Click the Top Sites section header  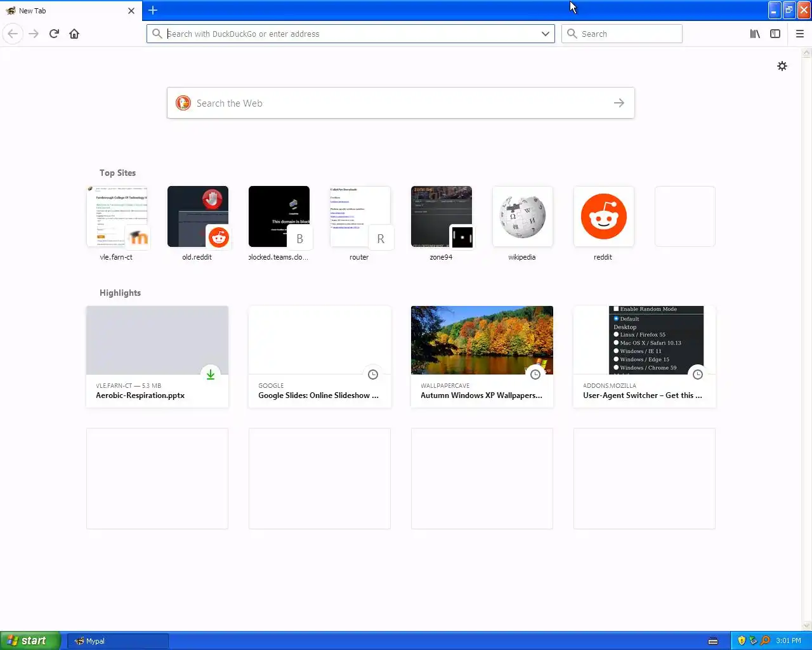[x=117, y=173]
